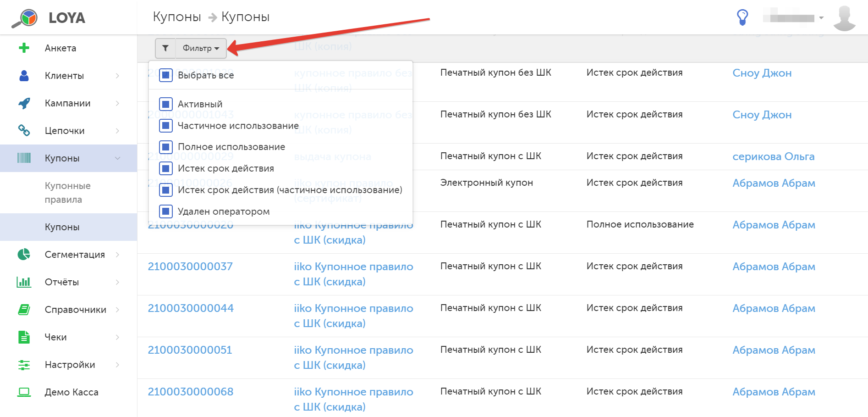
Task: Click Печатный купон с ШК in серикова row
Action: pos(491,156)
